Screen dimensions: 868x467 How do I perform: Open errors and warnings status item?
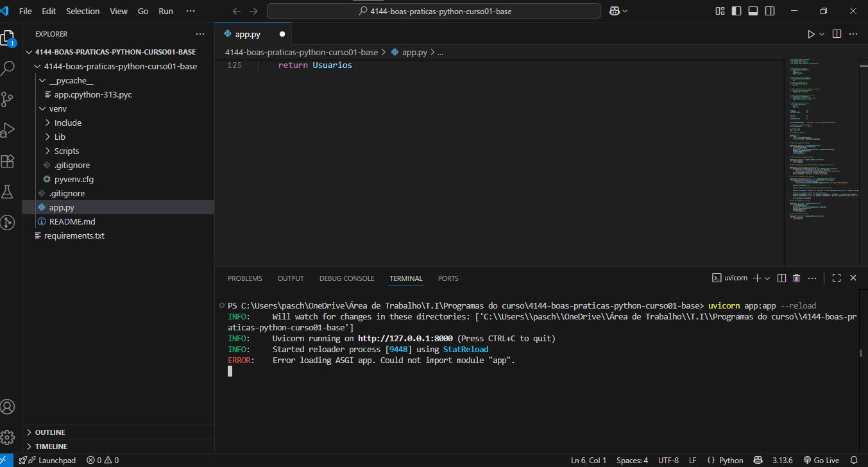(103, 460)
